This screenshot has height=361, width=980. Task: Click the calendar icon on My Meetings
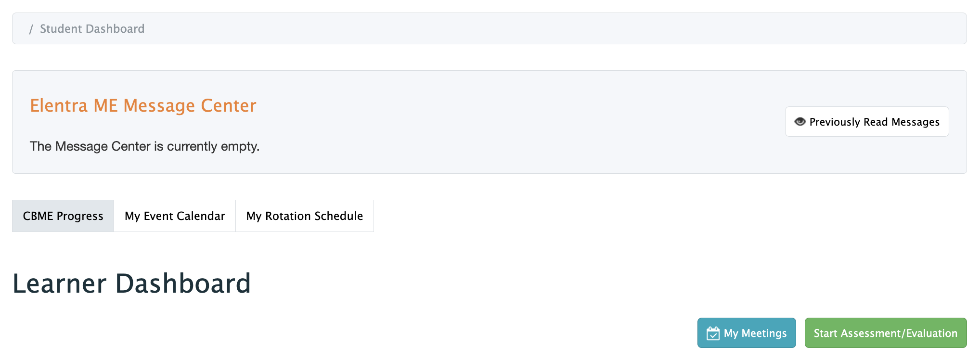713,333
